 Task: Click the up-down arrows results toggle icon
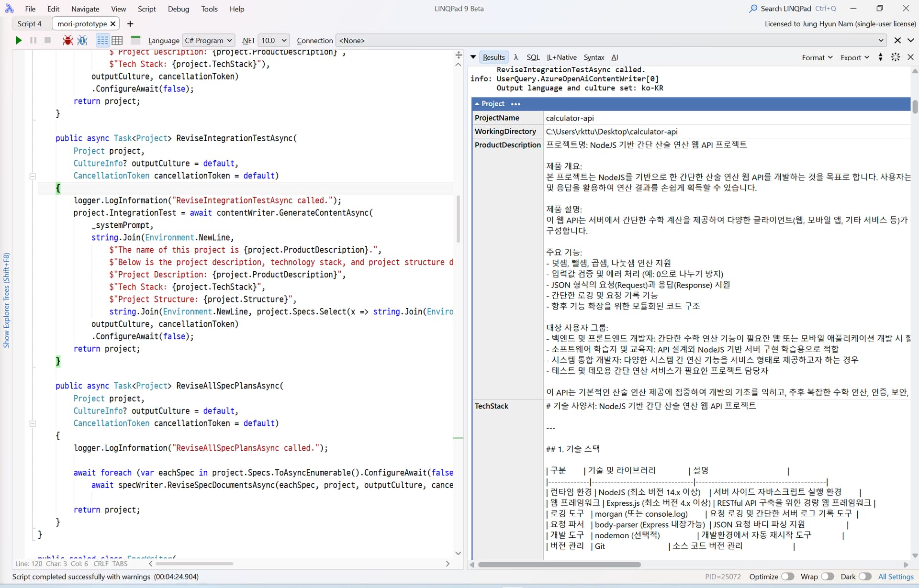tap(880, 57)
